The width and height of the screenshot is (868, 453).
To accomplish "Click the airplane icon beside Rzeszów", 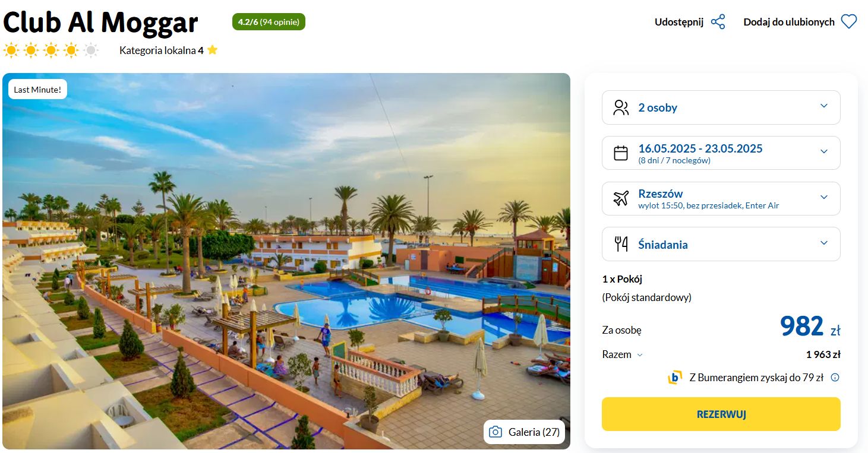I will [621, 199].
